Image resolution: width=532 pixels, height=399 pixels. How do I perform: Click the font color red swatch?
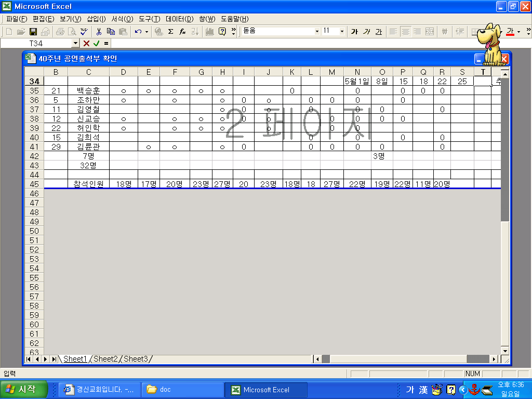510,32
